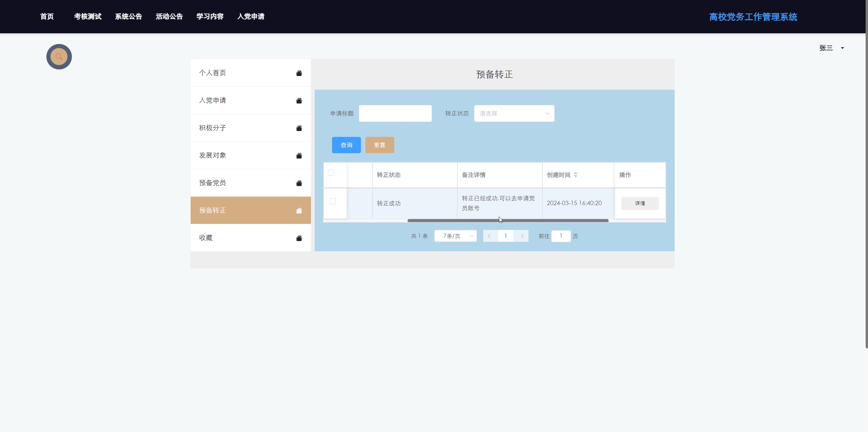This screenshot has height=432, width=868.
Task: Click the round search icon button
Action: 59,57
